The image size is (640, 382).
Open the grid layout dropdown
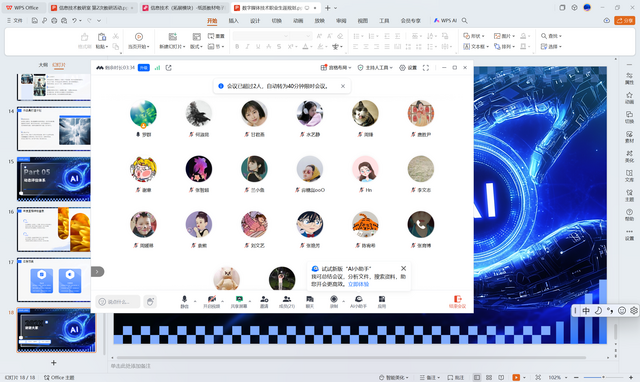point(336,68)
